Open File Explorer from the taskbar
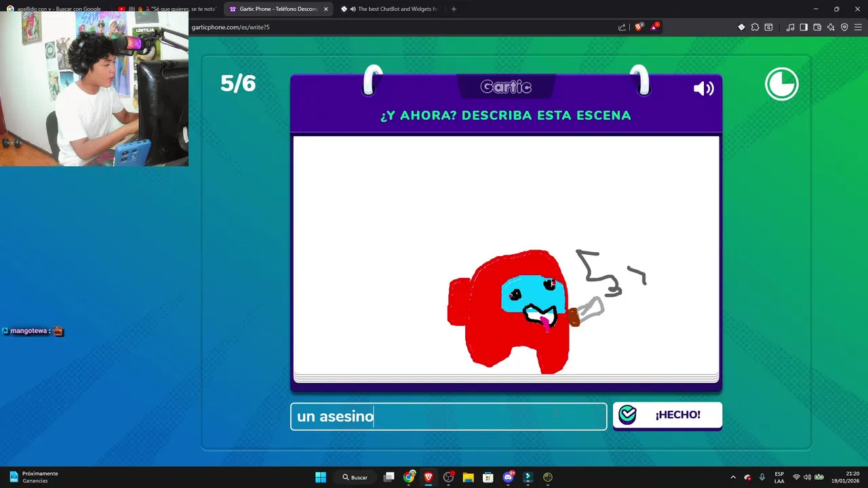 coord(468,477)
